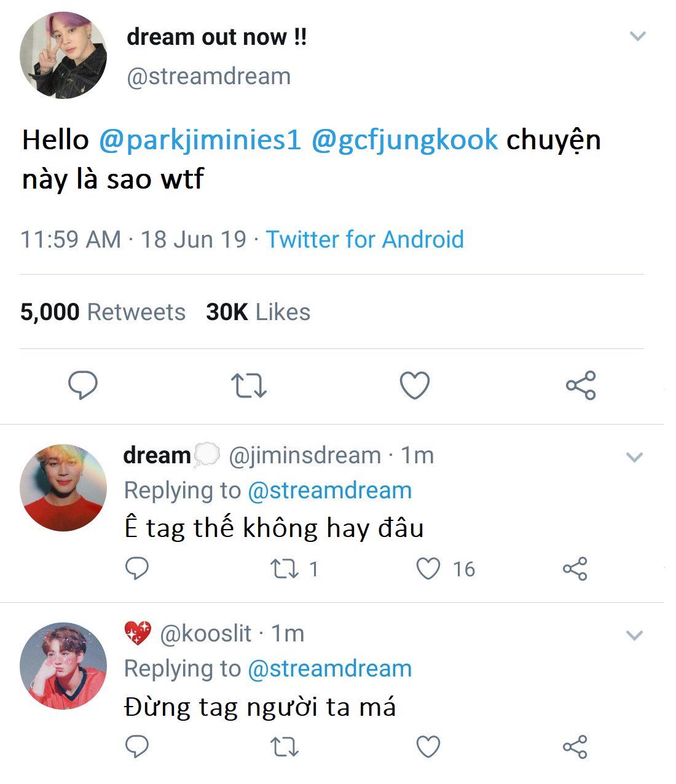Expand options chevron on @kooslit reply
676x784 pixels.
[634, 635]
